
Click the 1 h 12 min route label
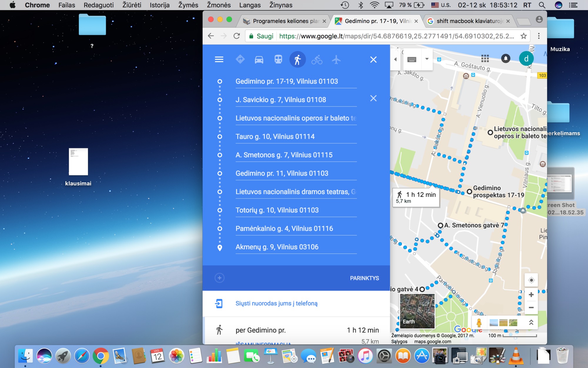416,198
